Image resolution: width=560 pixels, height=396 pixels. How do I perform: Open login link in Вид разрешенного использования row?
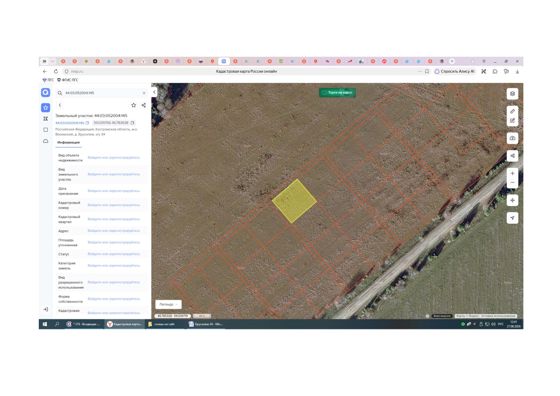point(114,282)
